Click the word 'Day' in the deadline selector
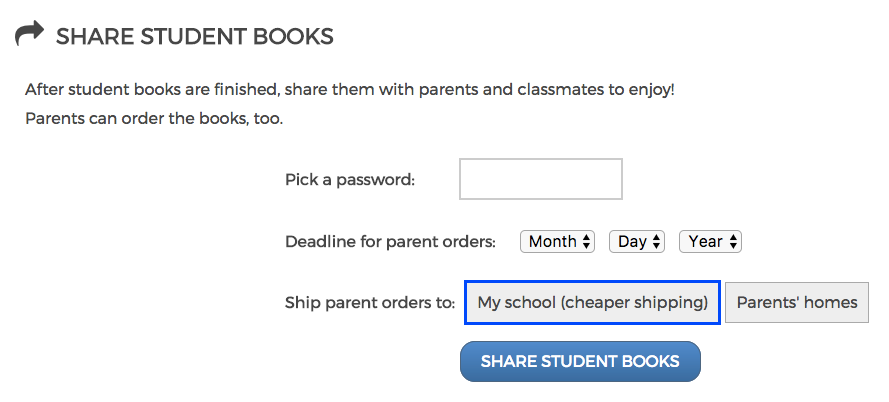This screenshot has height=402, width=889. (x=632, y=242)
